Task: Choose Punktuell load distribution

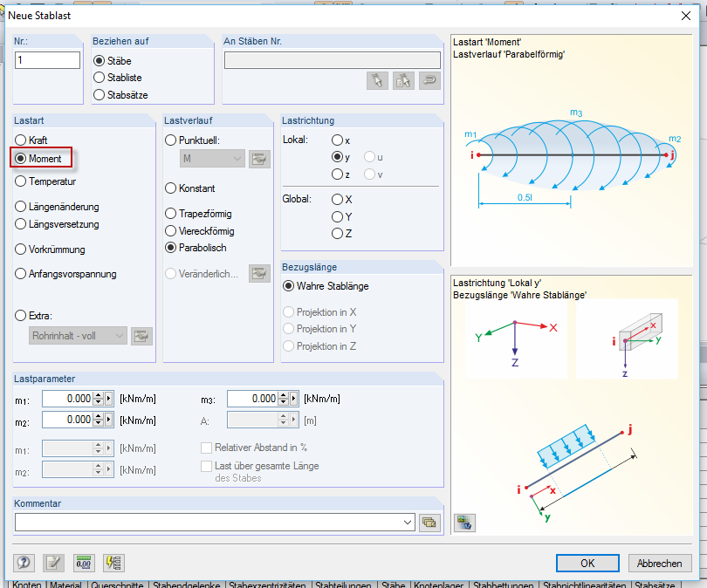Action: (170, 140)
